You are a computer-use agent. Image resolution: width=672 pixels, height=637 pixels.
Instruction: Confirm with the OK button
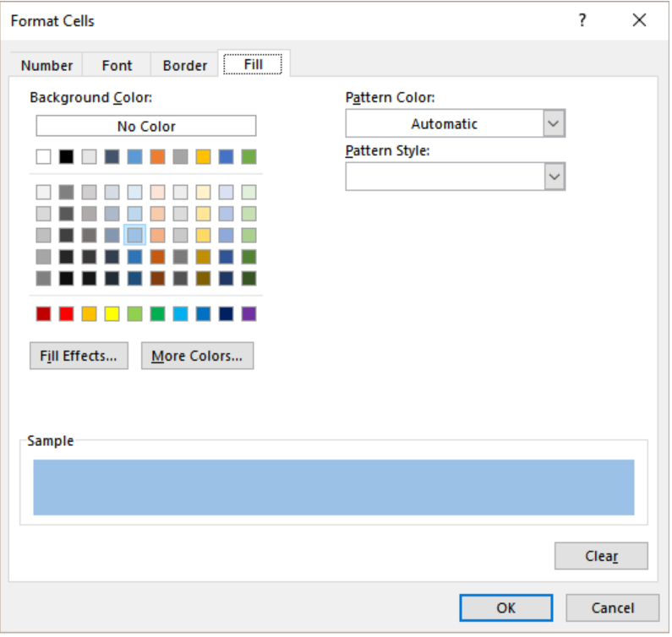pos(506,608)
